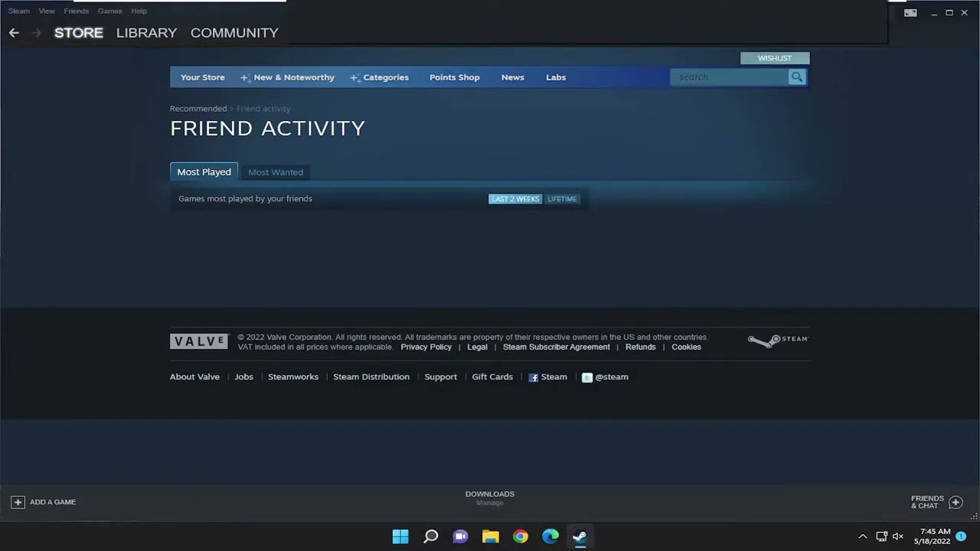The height and width of the screenshot is (551, 980).
Task: Click the Add a Game plus icon
Action: pos(18,501)
